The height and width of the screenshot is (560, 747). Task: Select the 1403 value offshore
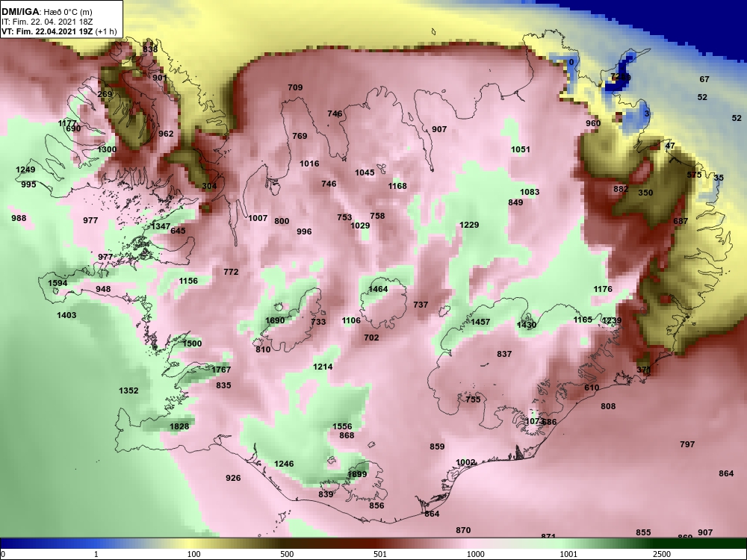pyautogui.click(x=66, y=315)
